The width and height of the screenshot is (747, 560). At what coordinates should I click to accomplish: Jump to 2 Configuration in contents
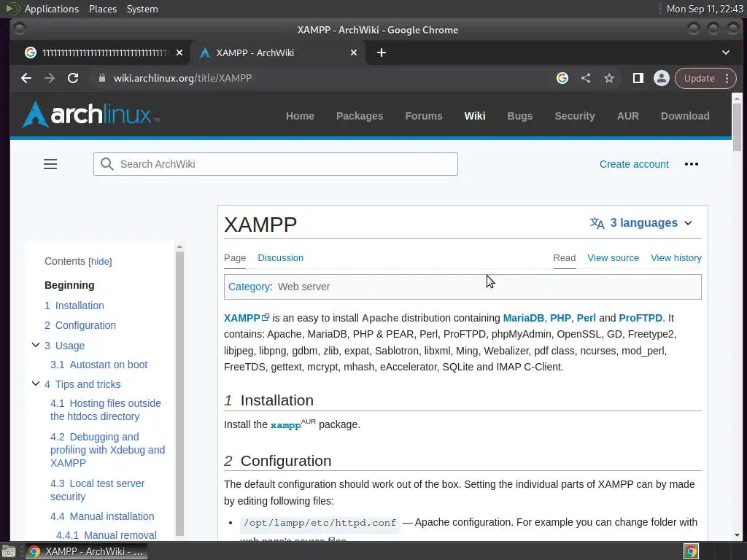click(x=80, y=325)
